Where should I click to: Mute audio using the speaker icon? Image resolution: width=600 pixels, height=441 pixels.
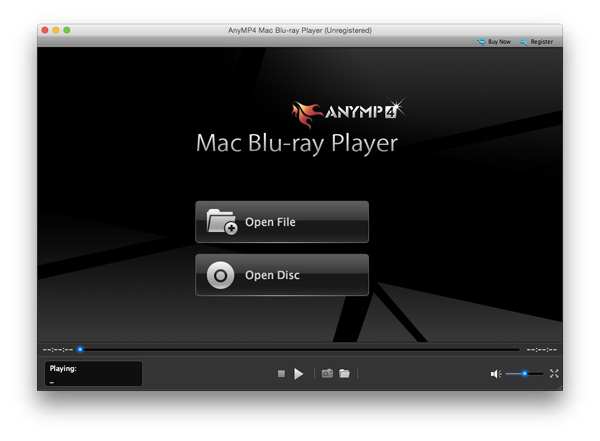(x=495, y=374)
